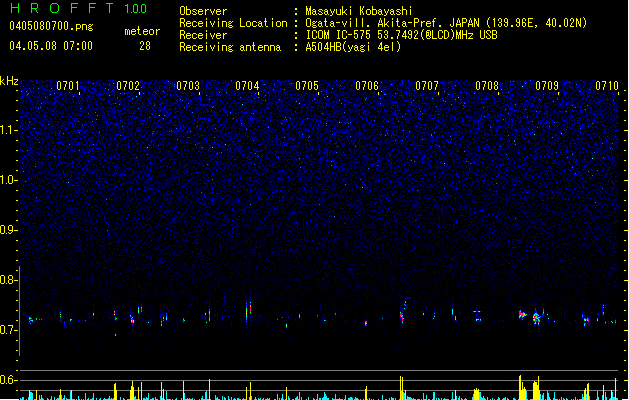The height and width of the screenshot is (400, 629).
Task: Click the 'meteor' count label
Action: 142,31
